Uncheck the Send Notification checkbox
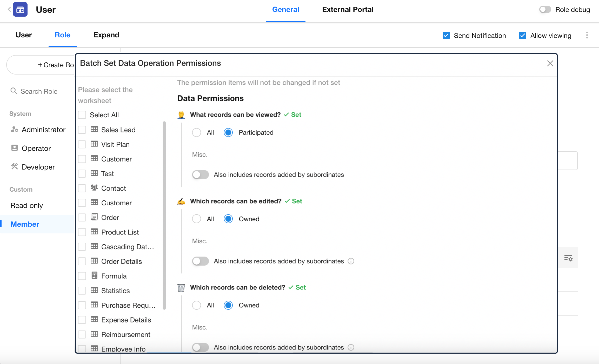This screenshot has width=599, height=364. pos(446,35)
